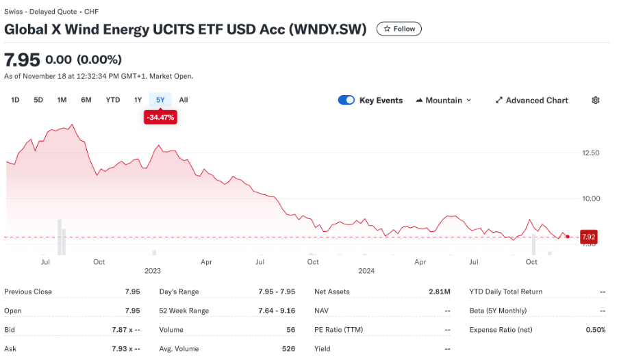Click the As of November 18 timestamp line
Image resolution: width=619 pixels, height=364 pixels.
[x=99, y=76]
